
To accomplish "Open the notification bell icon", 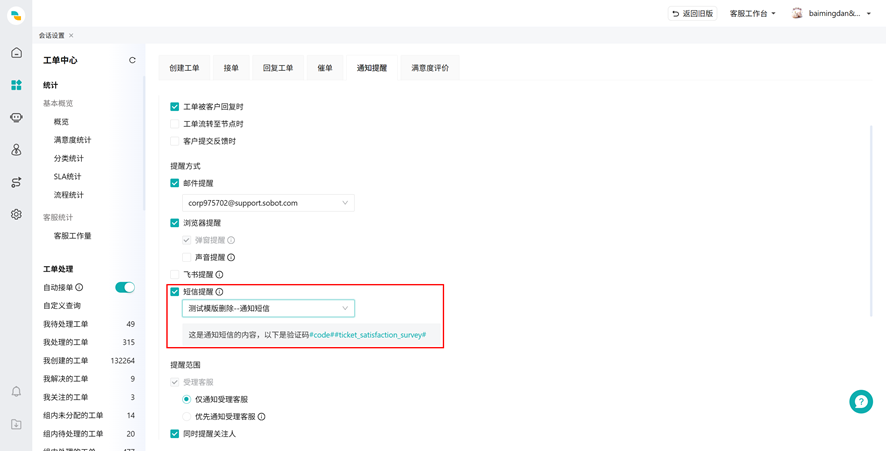I will pyautogui.click(x=16, y=391).
